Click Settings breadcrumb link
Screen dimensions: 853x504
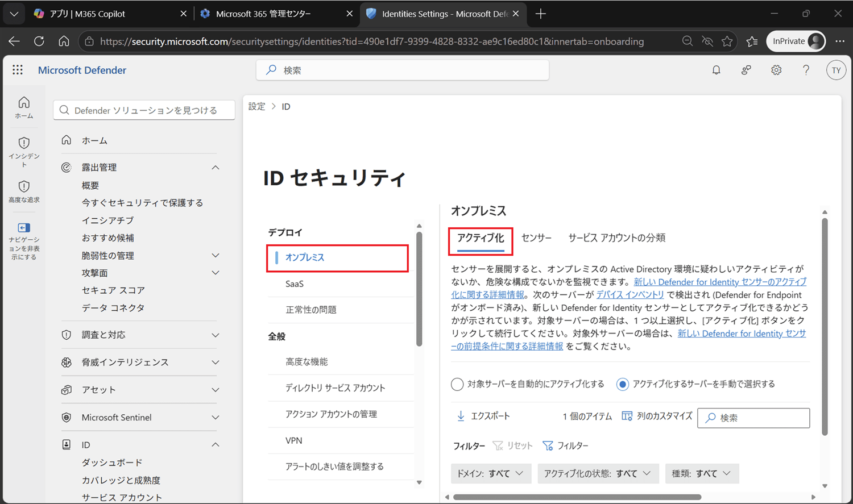pyautogui.click(x=256, y=106)
